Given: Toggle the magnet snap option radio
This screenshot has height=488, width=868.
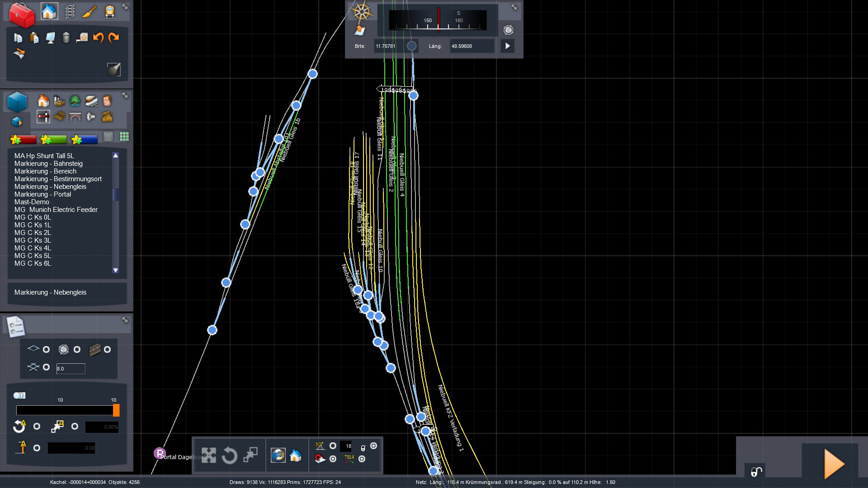Looking at the screenshot, I should click(x=333, y=459).
